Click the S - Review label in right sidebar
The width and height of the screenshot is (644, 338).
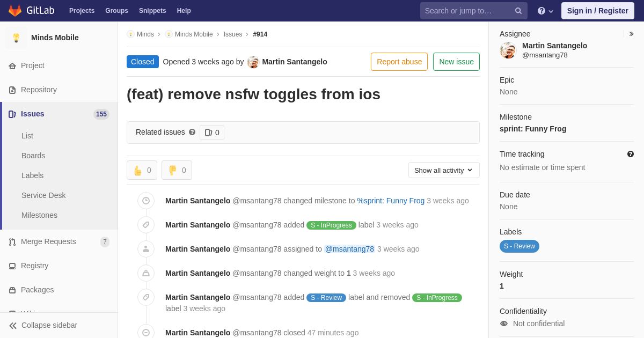tap(519, 246)
